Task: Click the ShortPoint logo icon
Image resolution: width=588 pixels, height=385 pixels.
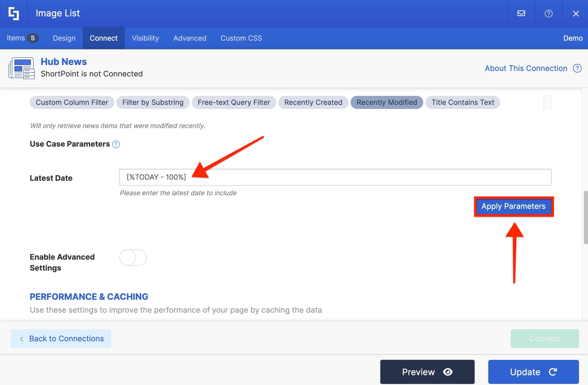Action: (x=14, y=13)
